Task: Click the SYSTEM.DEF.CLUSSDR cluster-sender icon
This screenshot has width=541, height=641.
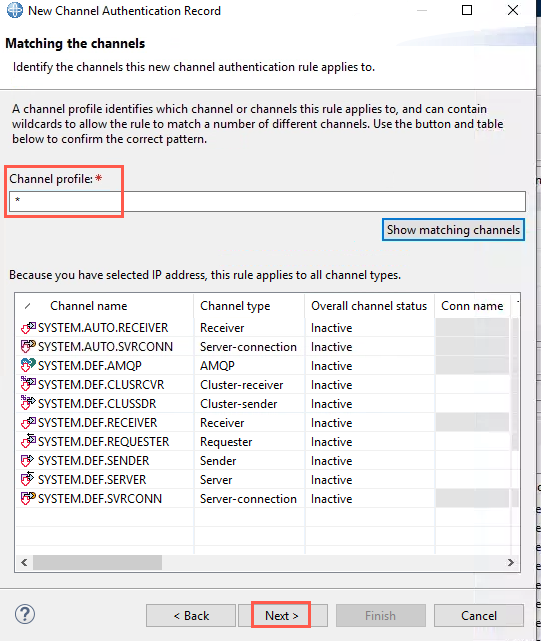Action: pyautogui.click(x=28, y=403)
